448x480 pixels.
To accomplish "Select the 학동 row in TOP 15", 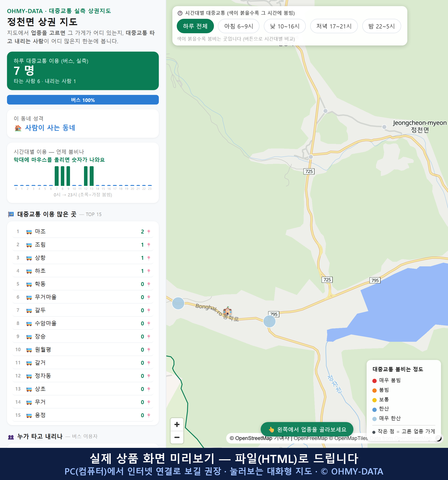I will point(83,284).
